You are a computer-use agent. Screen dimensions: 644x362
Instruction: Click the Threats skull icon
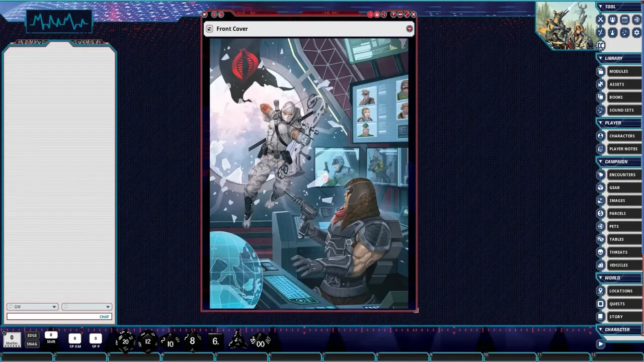pyautogui.click(x=600, y=252)
